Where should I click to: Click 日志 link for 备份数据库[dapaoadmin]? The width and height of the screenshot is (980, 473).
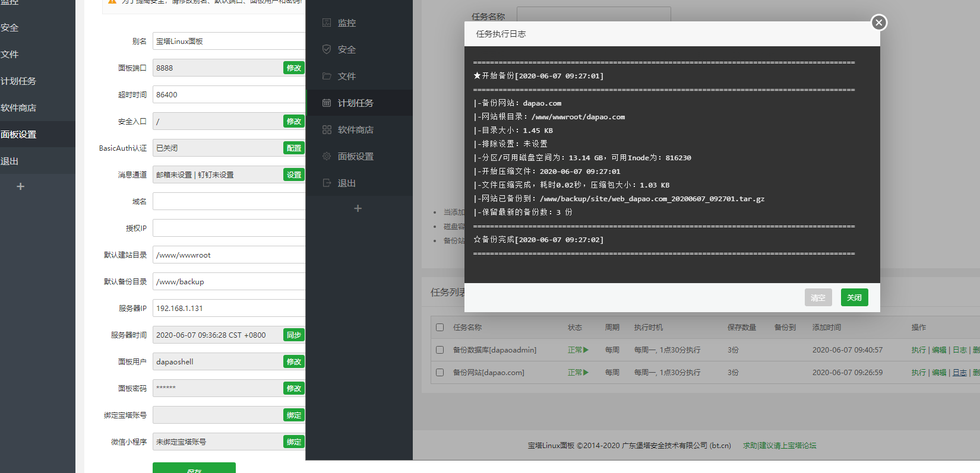[x=960, y=350]
